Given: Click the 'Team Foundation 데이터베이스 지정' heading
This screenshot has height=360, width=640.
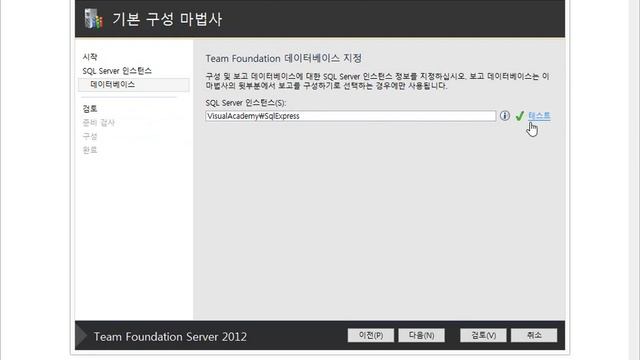Looking at the screenshot, I should [284, 58].
